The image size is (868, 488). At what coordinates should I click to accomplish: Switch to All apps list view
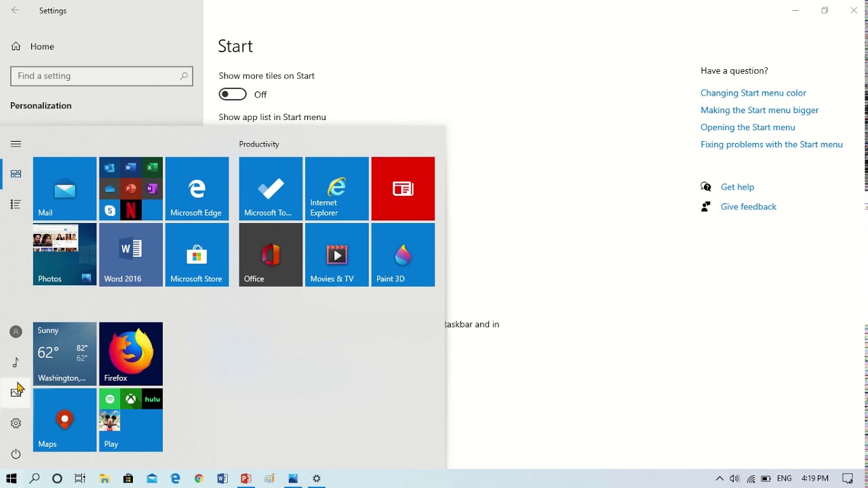pyautogui.click(x=16, y=204)
